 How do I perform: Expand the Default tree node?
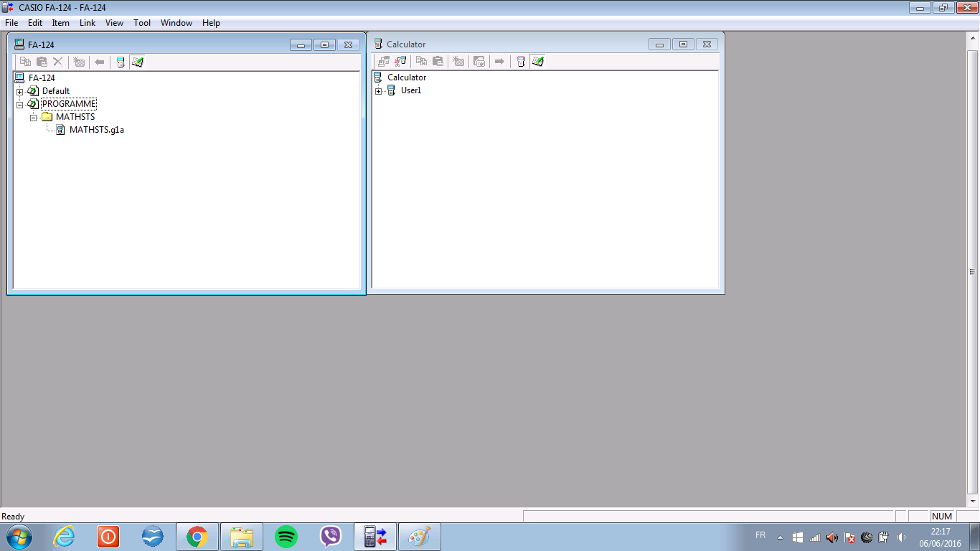(20, 92)
